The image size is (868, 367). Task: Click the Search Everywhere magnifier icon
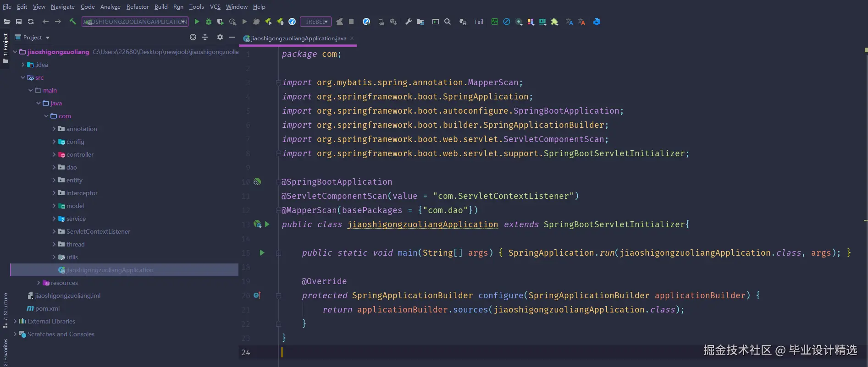(448, 22)
